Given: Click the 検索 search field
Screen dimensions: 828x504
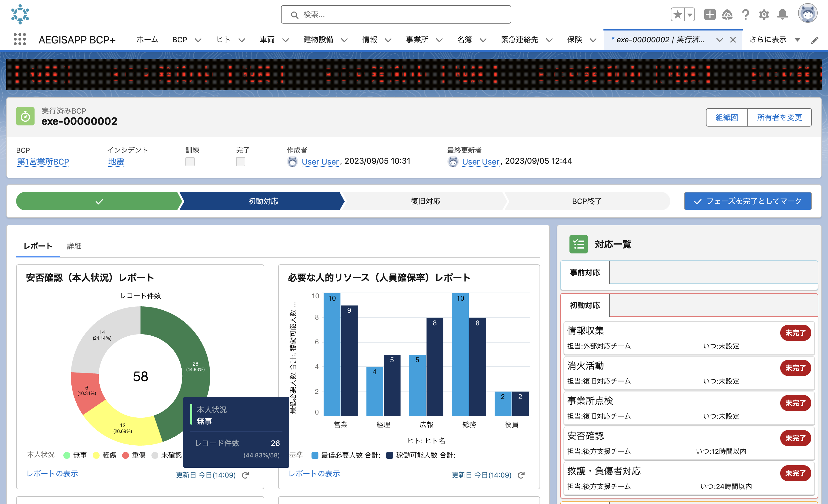Looking at the screenshot, I should click(396, 14).
